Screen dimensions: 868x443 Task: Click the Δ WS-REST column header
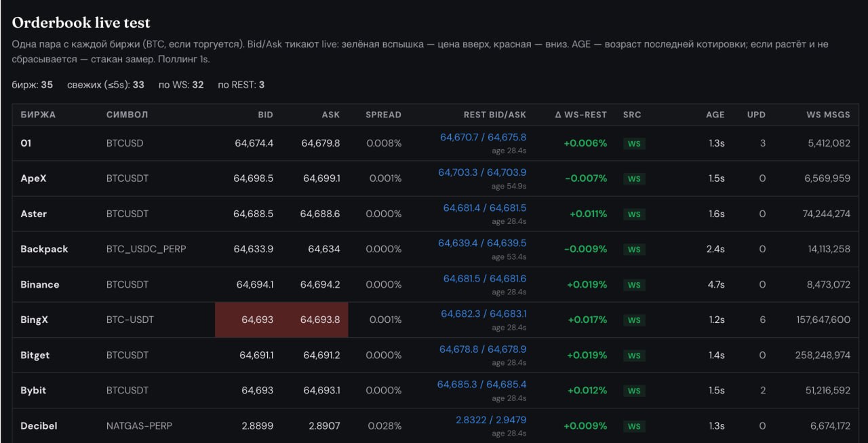[581, 115]
